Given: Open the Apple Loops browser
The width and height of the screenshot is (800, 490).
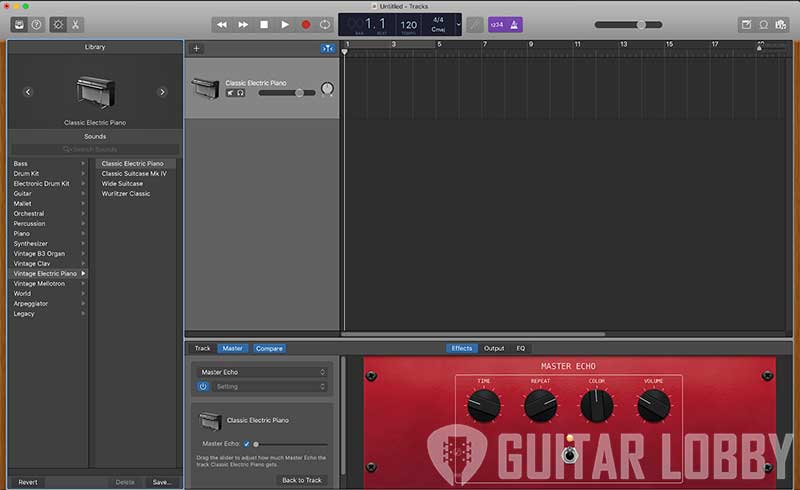Looking at the screenshot, I should coord(764,24).
